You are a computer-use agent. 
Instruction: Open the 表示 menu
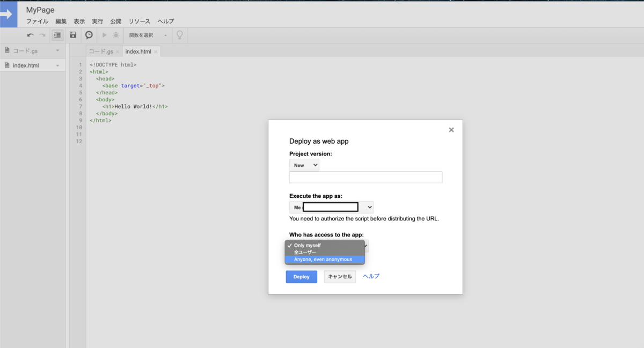coord(79,21)
